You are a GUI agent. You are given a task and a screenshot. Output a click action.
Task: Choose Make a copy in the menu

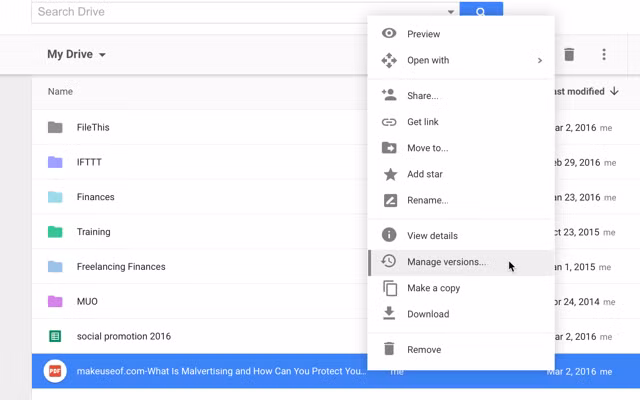click(x=433, y=288)
